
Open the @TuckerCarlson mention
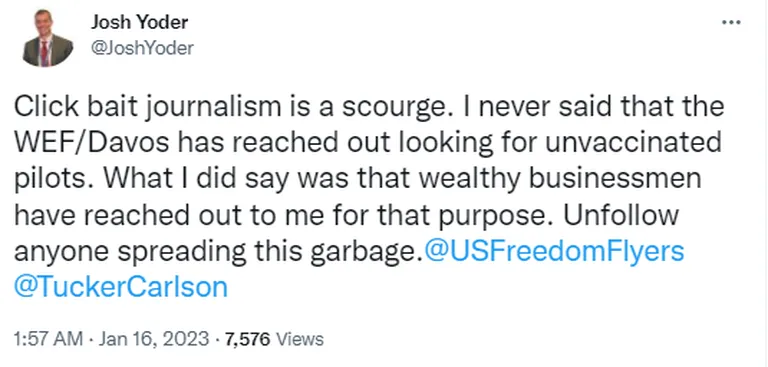coord(121,287)
